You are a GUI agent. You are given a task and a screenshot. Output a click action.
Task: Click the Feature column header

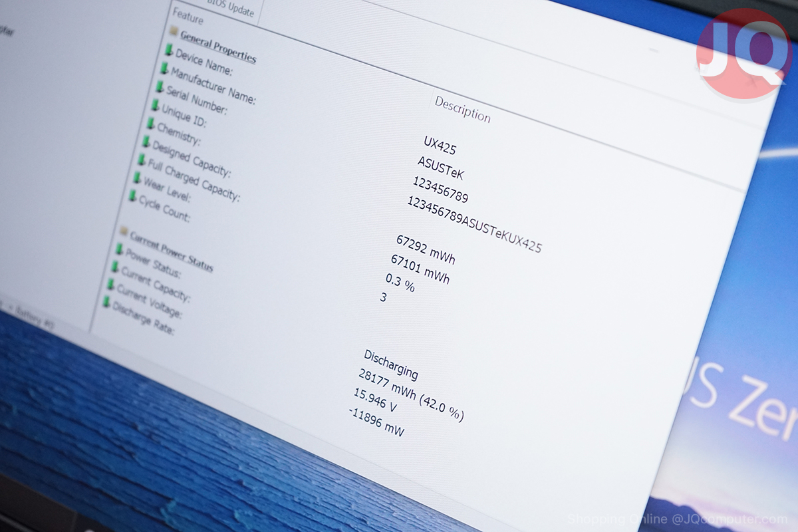tap(188, 15)
